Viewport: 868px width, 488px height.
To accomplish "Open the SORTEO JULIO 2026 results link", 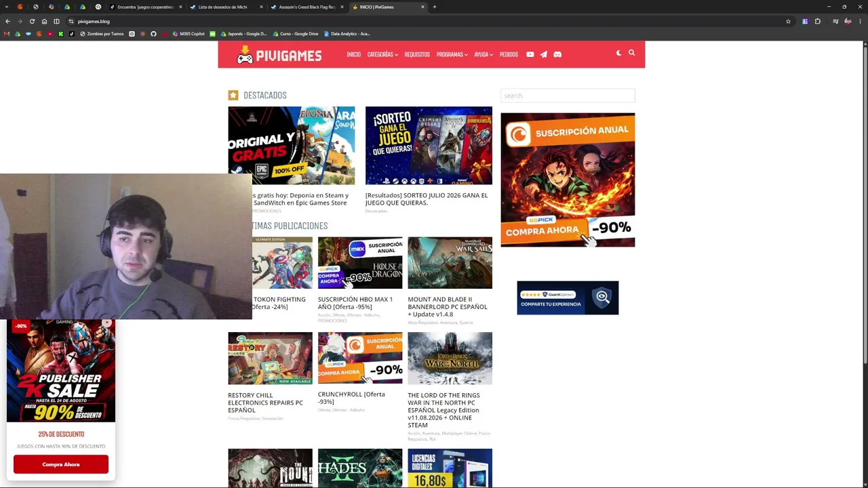I will click(x=426, y=199).
